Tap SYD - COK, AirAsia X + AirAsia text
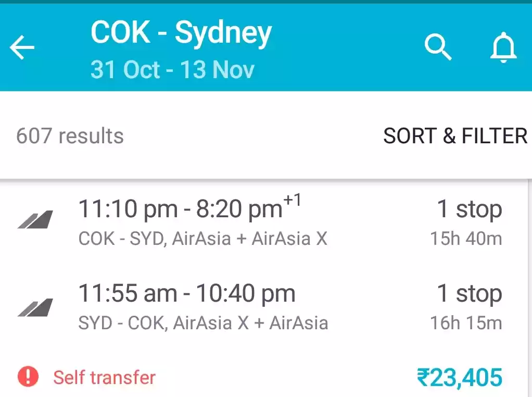This screenshot has width=532, height=397. click(203, 323)
